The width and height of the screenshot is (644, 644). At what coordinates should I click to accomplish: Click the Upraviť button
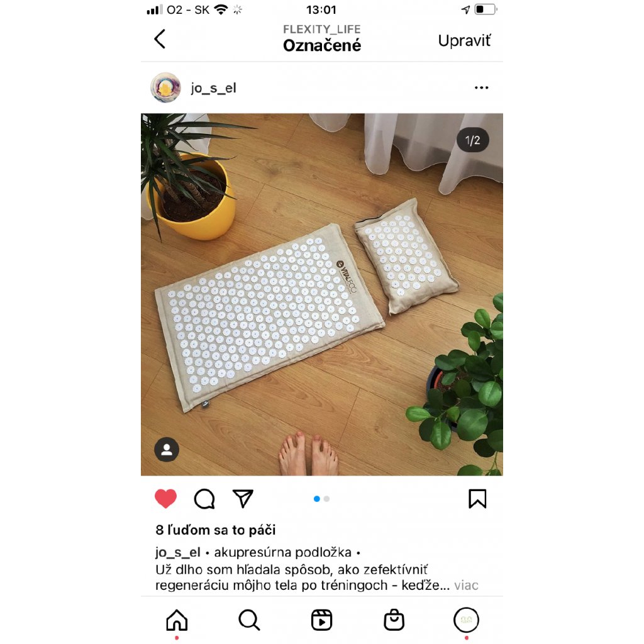(x=464, y=40)
